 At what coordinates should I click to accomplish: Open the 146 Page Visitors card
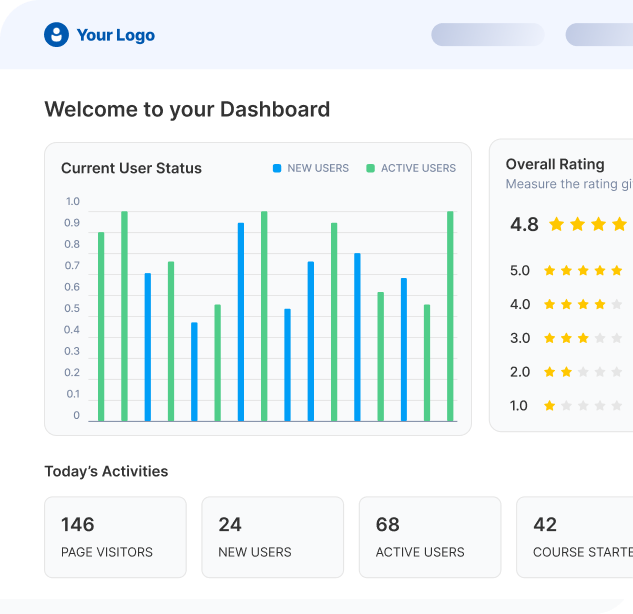tap(115, 537)
